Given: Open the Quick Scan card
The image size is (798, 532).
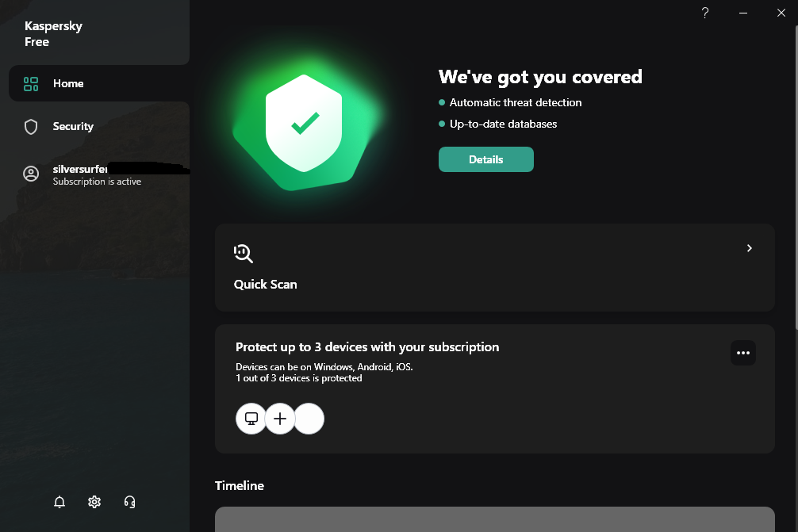Looking at the screenshot, I should click(494, 268).
